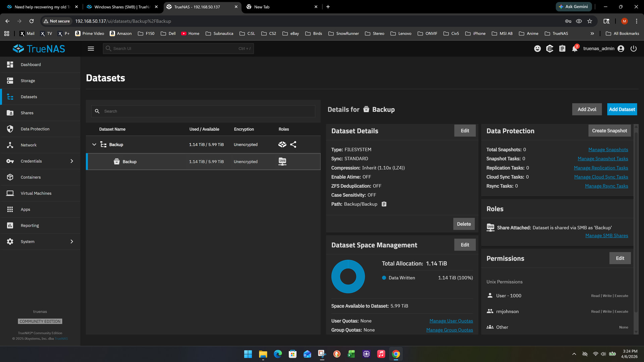
Task: Open alerts bell with 2 notifications
Action: [575, 49]
